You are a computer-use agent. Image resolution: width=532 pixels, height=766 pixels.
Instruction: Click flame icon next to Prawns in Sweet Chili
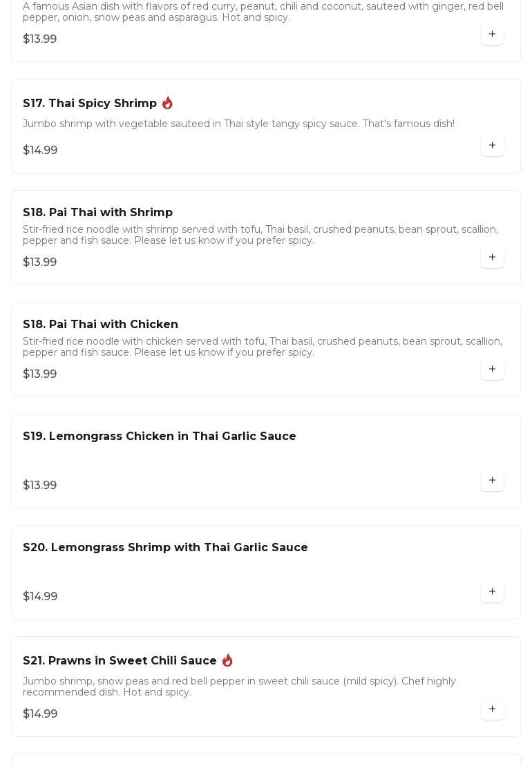(x=227, y=660)
